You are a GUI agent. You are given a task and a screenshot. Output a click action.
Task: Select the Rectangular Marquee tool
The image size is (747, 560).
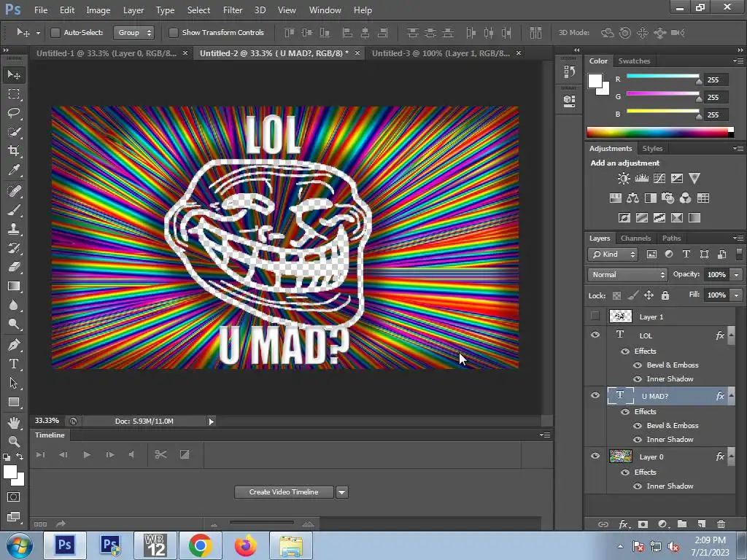coord(14,94)
